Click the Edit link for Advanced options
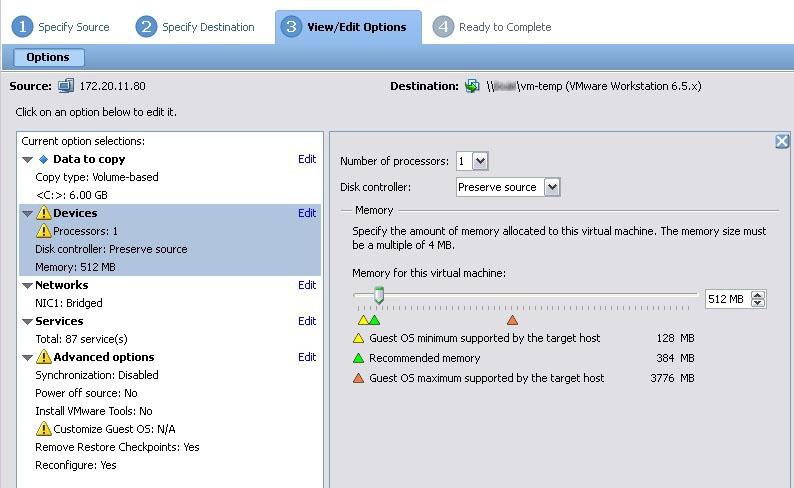The width and height of the screenshot is (794, 488). [307, 357]
